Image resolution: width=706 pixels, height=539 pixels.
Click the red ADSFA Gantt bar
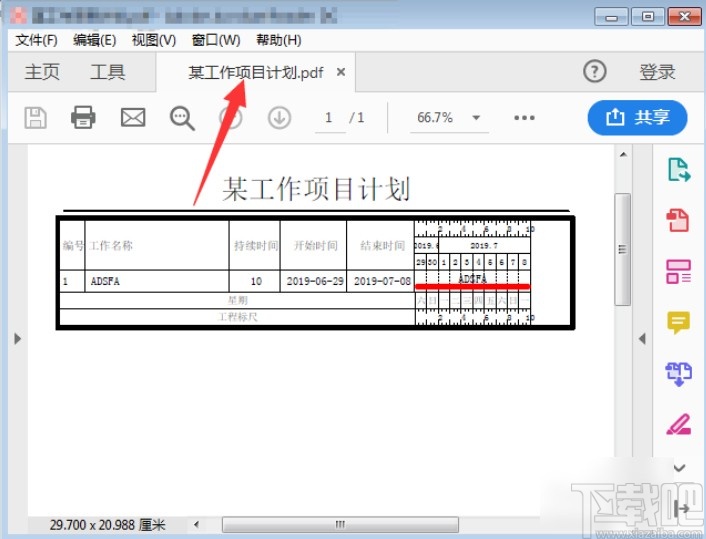click(472, 286)
